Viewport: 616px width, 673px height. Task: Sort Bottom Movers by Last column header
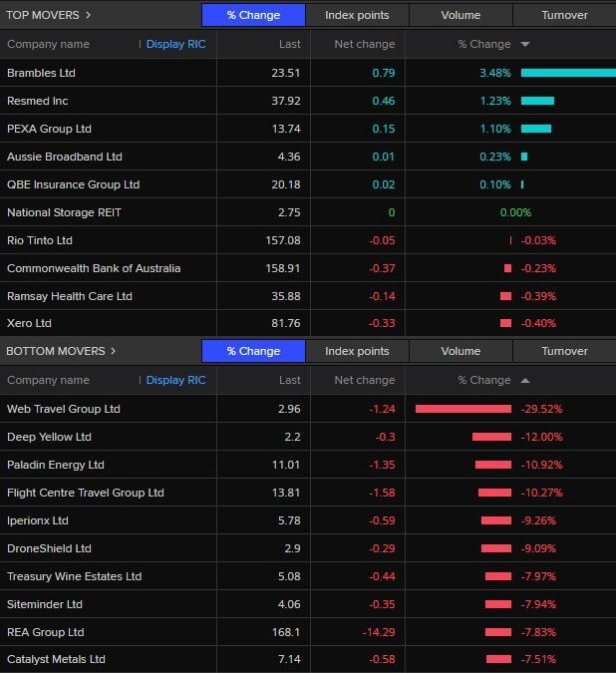289,380
